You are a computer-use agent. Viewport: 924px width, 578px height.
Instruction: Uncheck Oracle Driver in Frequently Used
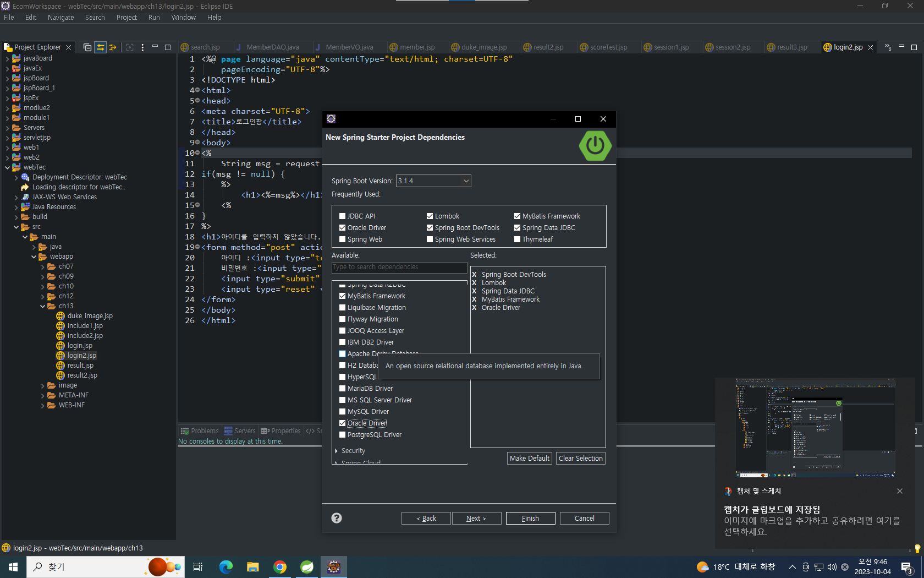coord(342,228)
